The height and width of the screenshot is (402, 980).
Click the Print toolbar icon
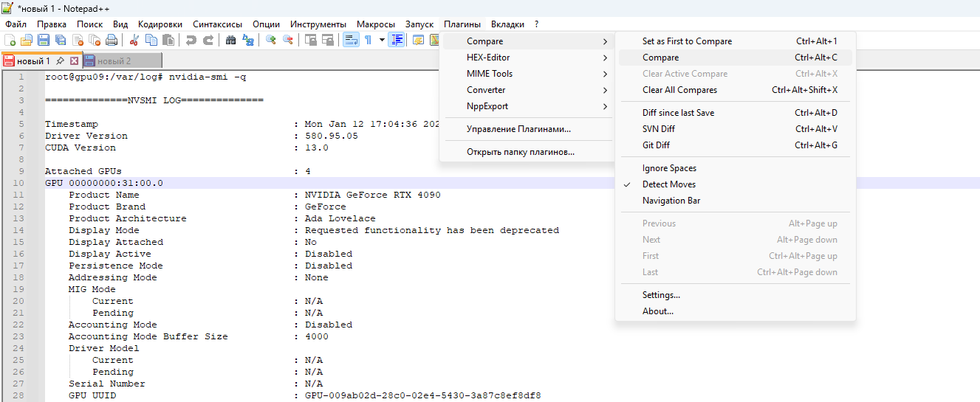(x=112, y=40)
